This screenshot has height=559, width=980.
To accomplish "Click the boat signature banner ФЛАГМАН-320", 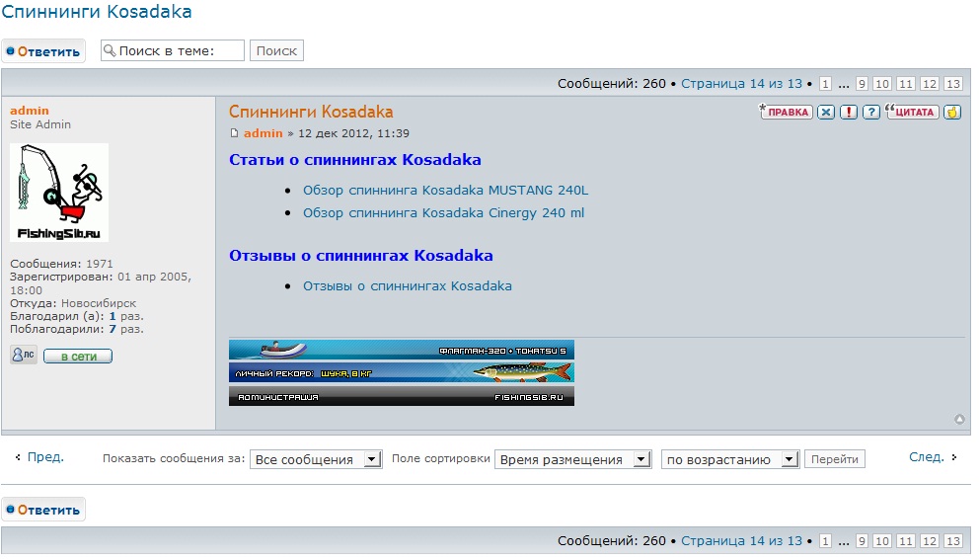I will pyautogui.click(x=402, y=350).
